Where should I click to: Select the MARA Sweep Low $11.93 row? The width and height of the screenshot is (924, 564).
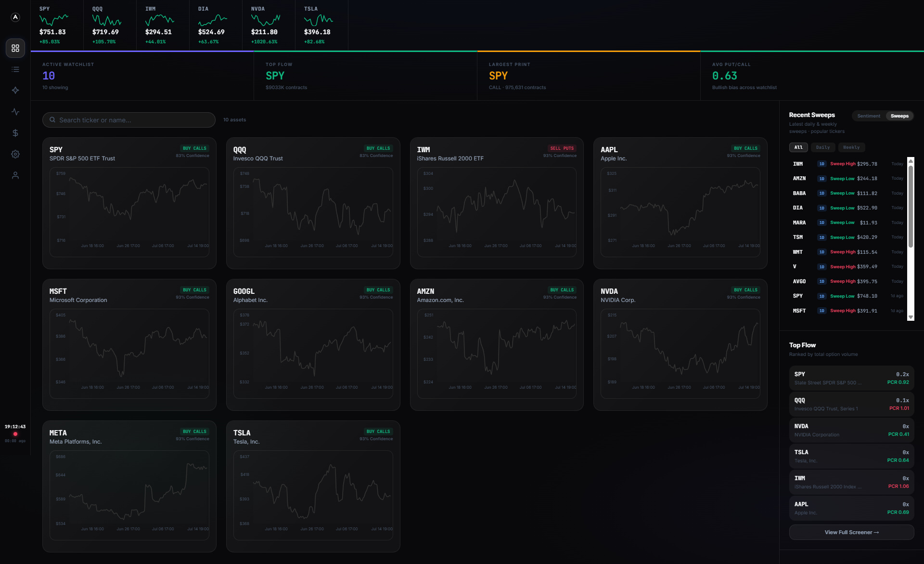click(847, 223)
